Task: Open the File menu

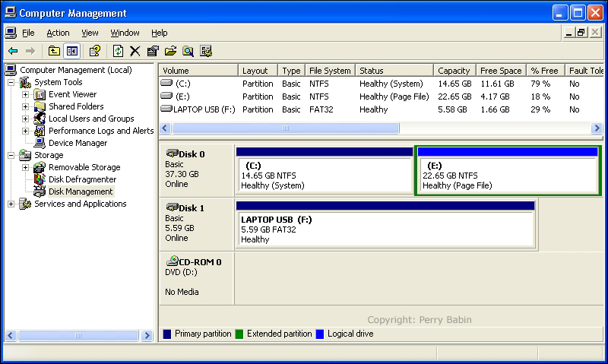Action: [x=28, y=33]
